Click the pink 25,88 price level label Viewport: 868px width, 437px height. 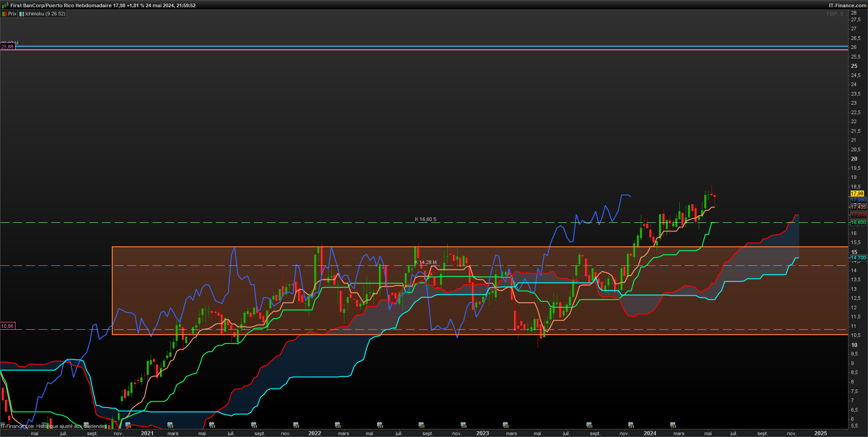point(7,47)
